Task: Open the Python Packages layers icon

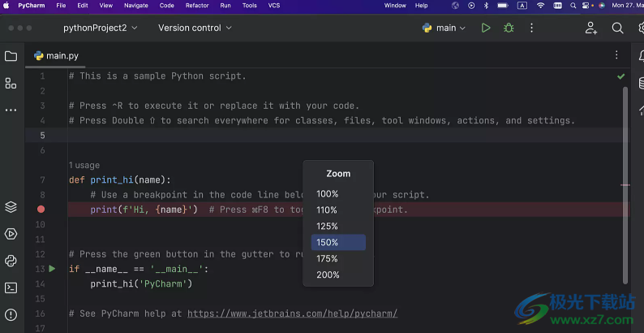Action: (x=11, y=207)
